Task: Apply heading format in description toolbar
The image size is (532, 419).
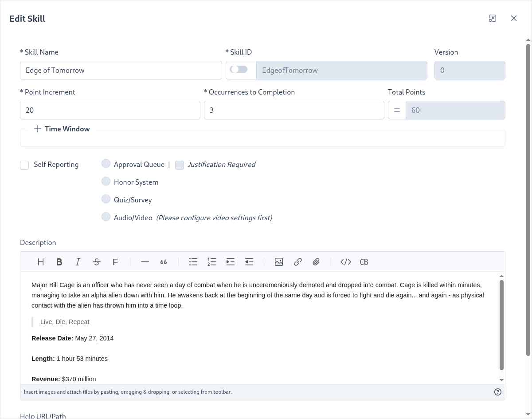Action: click(x=41, y=262)
